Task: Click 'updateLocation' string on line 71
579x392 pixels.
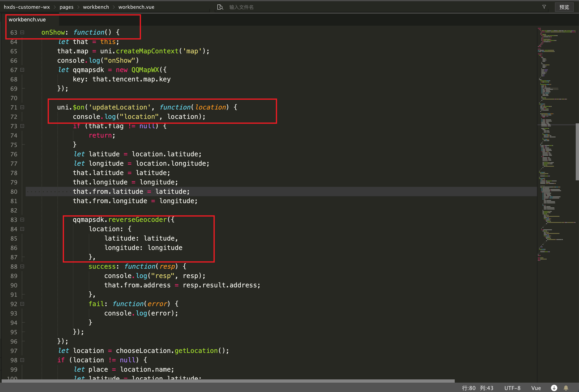Action: point(120,107)
